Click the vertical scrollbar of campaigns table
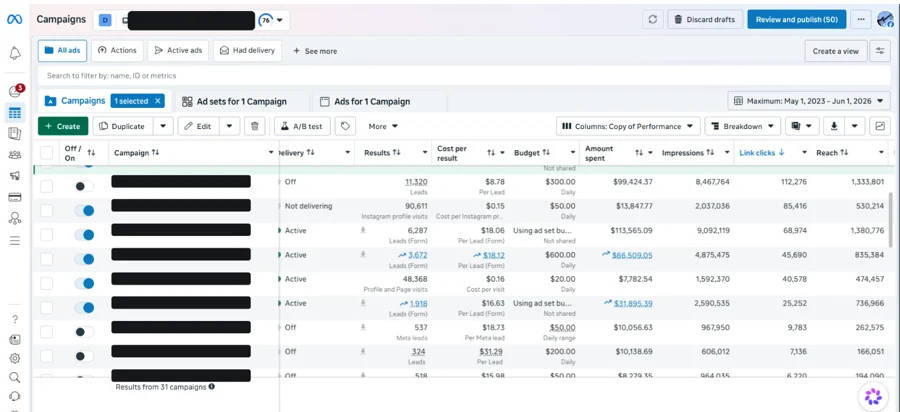The height and width of the screenshot is (412, 900). tap(890, 220)
